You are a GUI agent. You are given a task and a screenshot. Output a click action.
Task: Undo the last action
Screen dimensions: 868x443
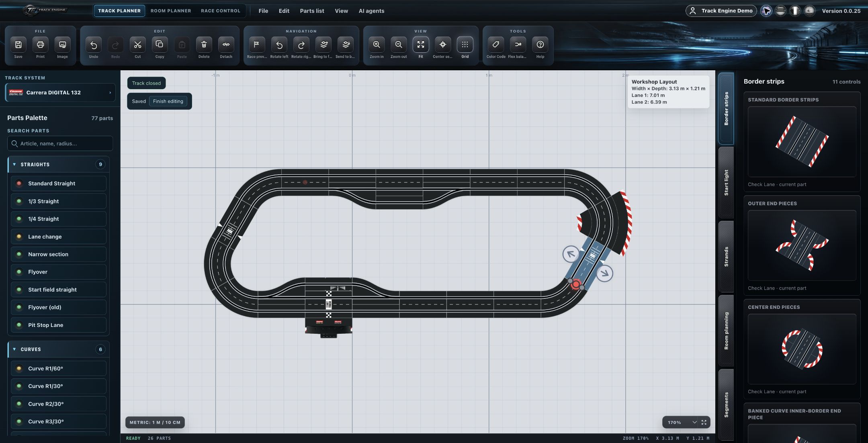point(93,45)
